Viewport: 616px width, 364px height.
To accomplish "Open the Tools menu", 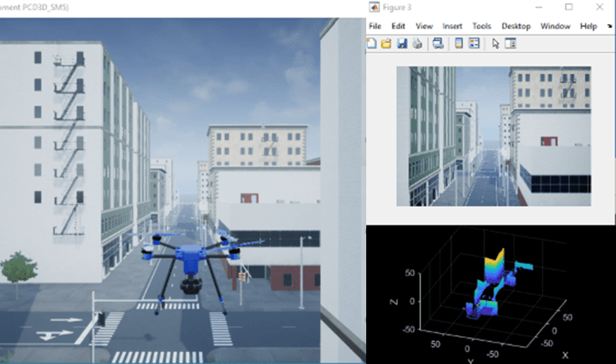I will coord(482,26).
